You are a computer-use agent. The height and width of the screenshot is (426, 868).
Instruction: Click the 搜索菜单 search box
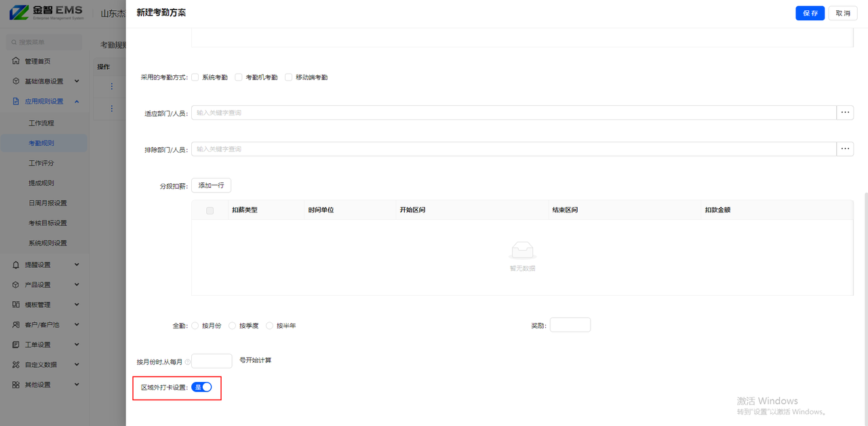pos(44,42)
